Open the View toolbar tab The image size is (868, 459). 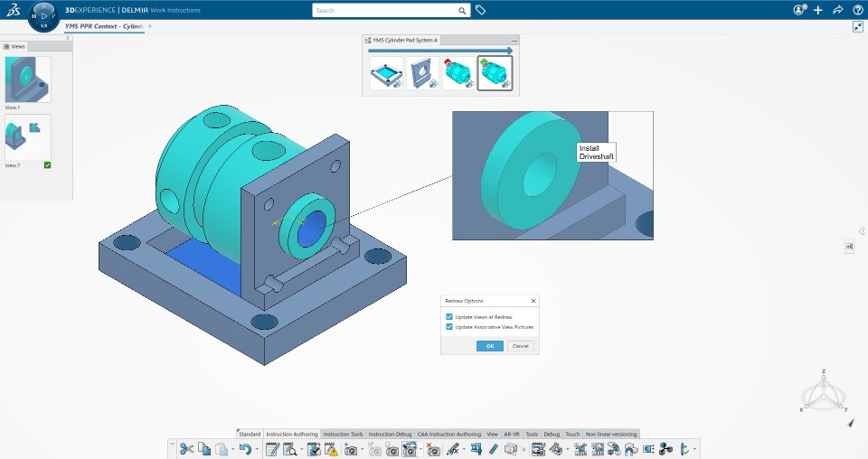tap(492, 434)
